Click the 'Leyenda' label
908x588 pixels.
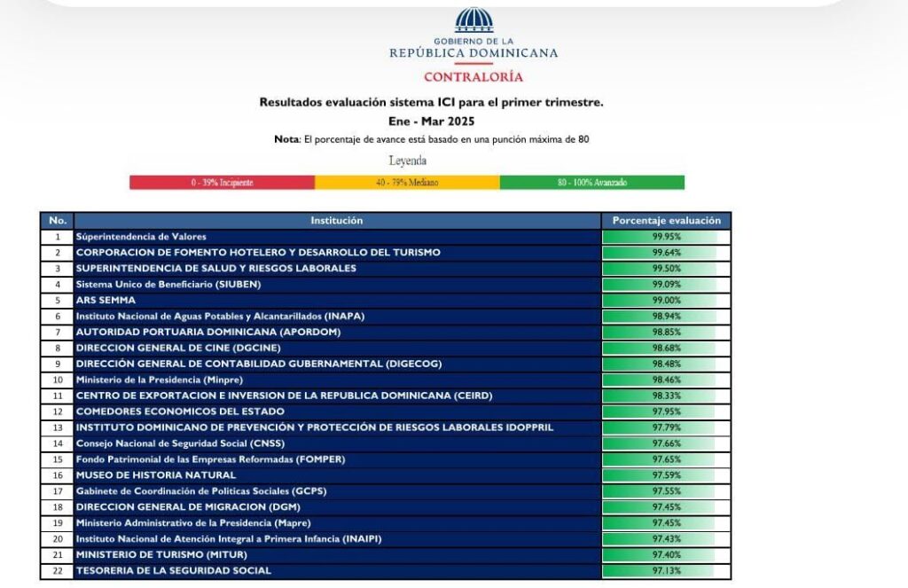click(x=408, y=161)
